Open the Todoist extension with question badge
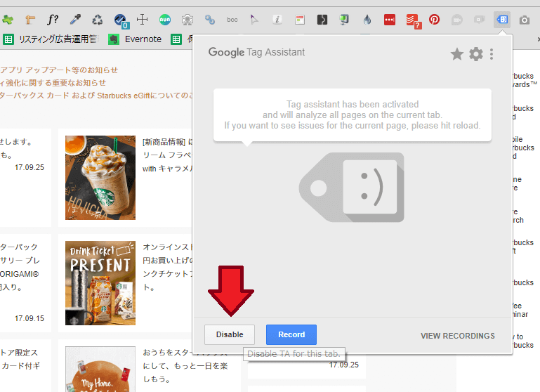The width and height of the screenshot is (540, 392). click(x=413, y=21)
